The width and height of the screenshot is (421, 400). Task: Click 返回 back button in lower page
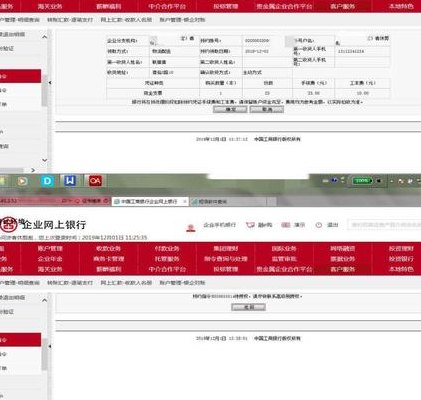pos(248,307)
